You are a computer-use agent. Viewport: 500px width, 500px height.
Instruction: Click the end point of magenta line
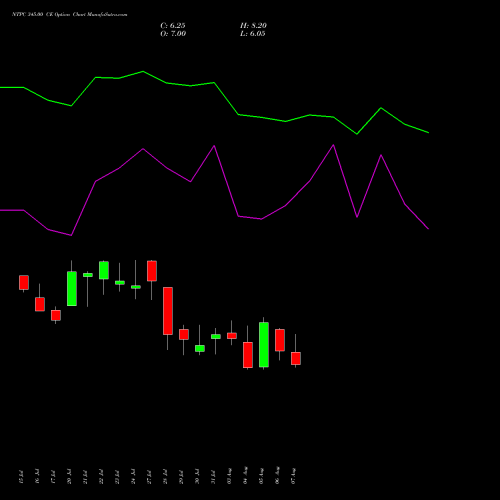point(428,229)
